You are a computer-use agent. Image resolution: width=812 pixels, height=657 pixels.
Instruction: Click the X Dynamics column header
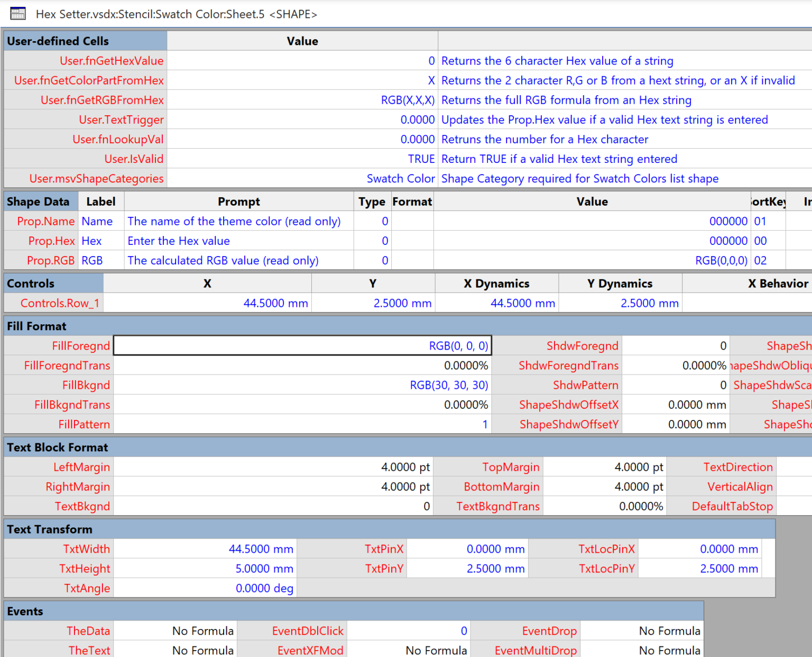[496, 283]
